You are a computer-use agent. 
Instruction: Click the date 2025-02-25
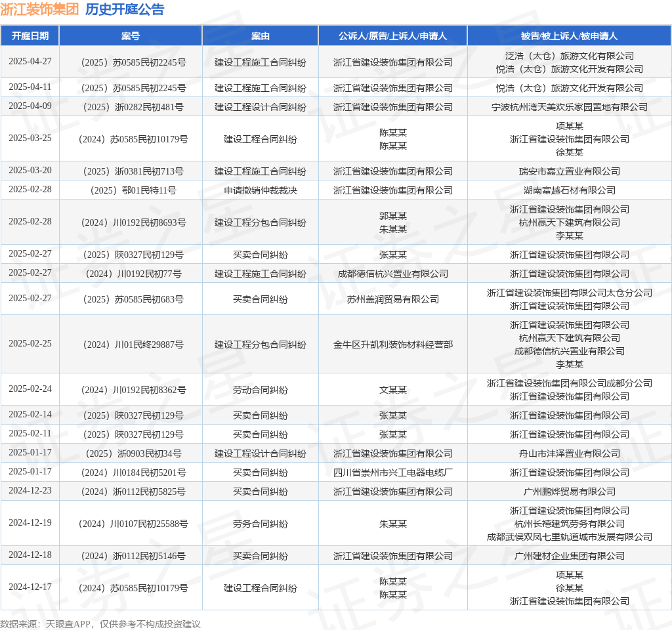[x=30, y=344]
